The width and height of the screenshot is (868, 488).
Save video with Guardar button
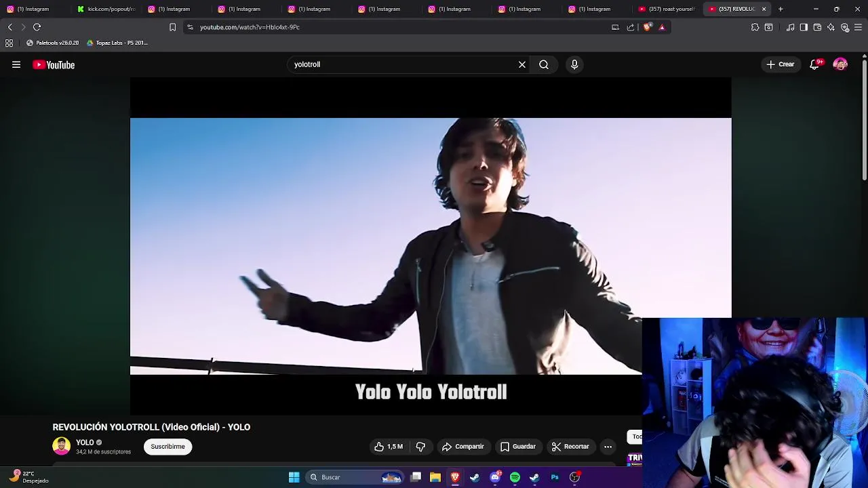(518, 447)
